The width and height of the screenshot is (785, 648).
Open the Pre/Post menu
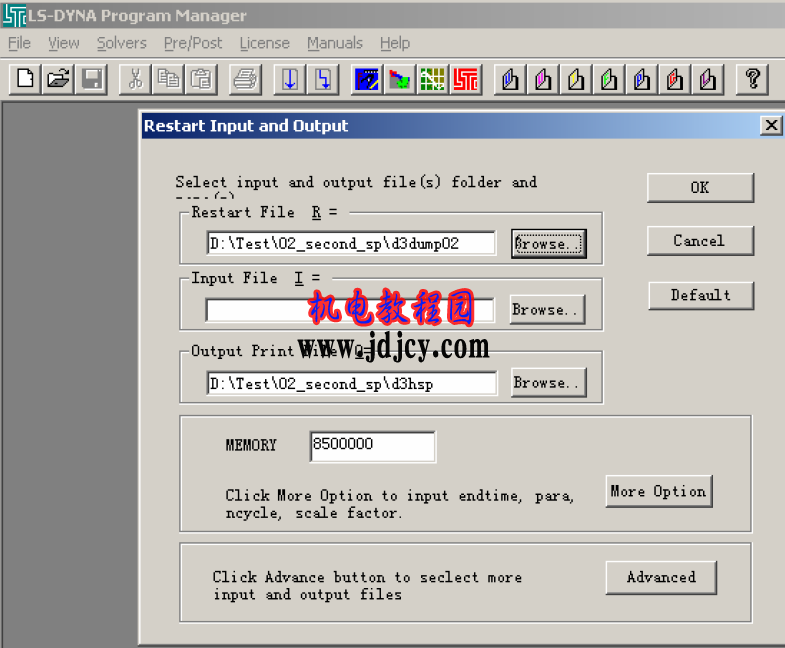pyautogui.click(x=193, y=44)
